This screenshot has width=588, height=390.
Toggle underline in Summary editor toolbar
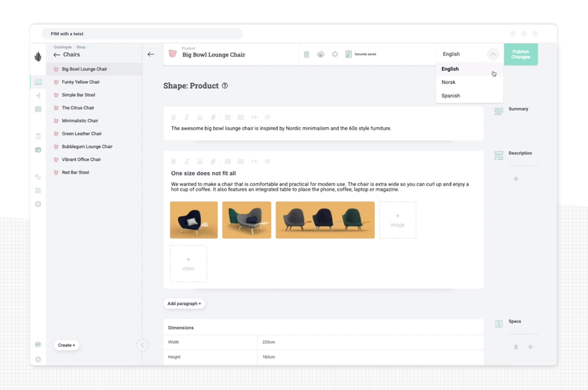click(x=200, y=117)
